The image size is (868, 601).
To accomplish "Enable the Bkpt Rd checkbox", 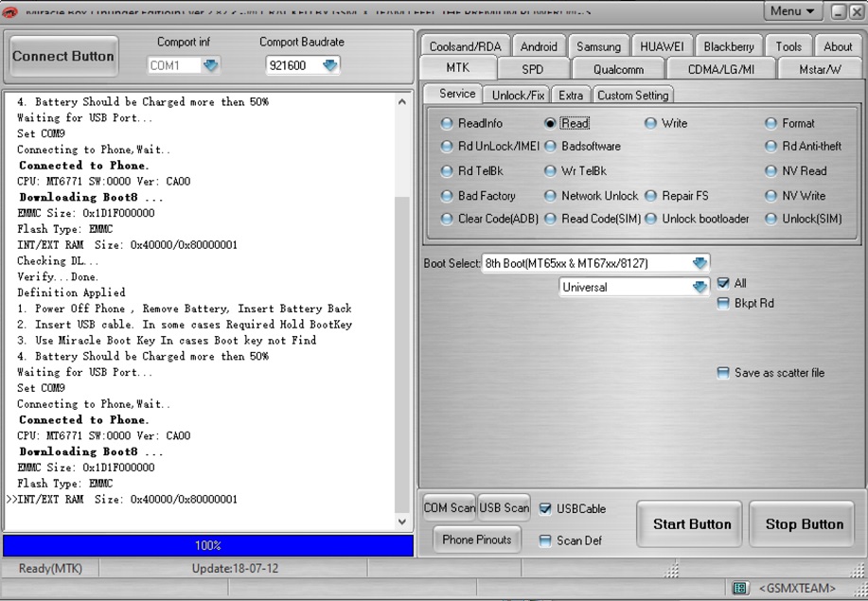I will [x=723, y=303].
